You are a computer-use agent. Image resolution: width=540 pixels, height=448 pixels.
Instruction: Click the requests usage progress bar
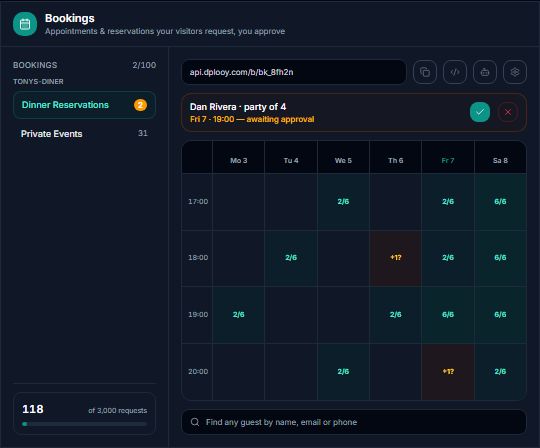click(84, 424)
